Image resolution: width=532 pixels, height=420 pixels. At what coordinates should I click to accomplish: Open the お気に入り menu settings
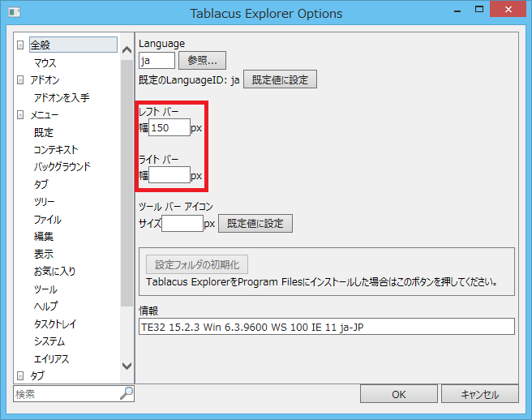pos(54,272)
